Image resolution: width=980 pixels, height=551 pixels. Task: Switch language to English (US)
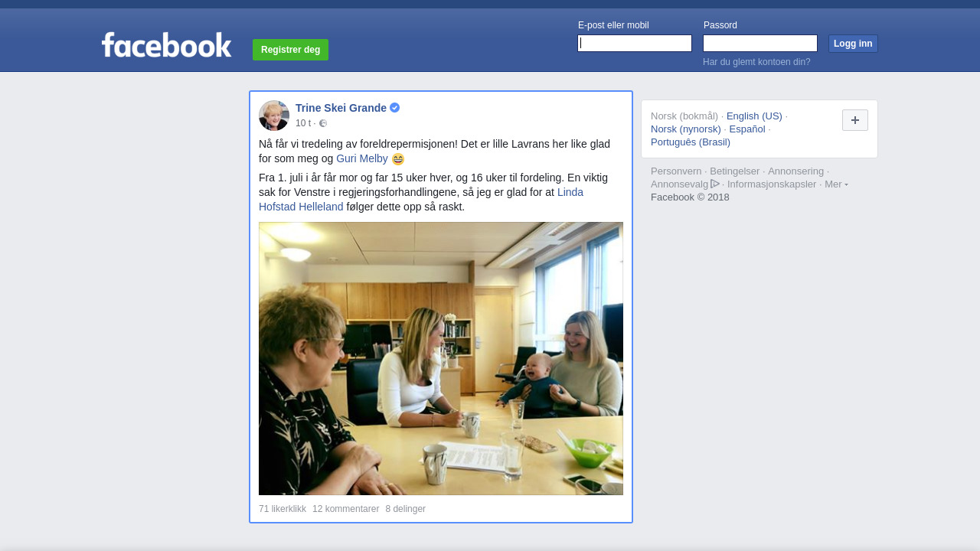tap(754, 116)
